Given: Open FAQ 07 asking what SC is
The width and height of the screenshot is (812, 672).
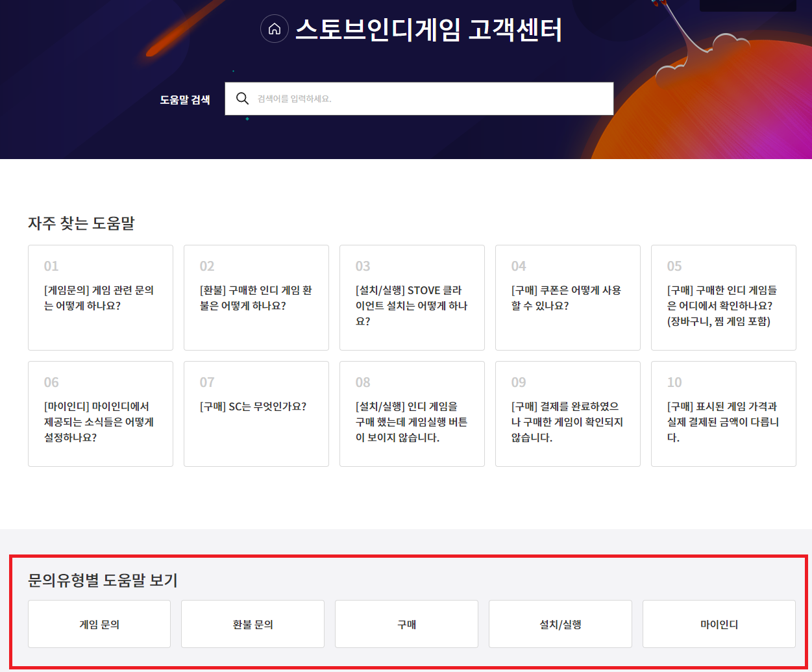Looking at the screenshot, I should click(256, 414).
